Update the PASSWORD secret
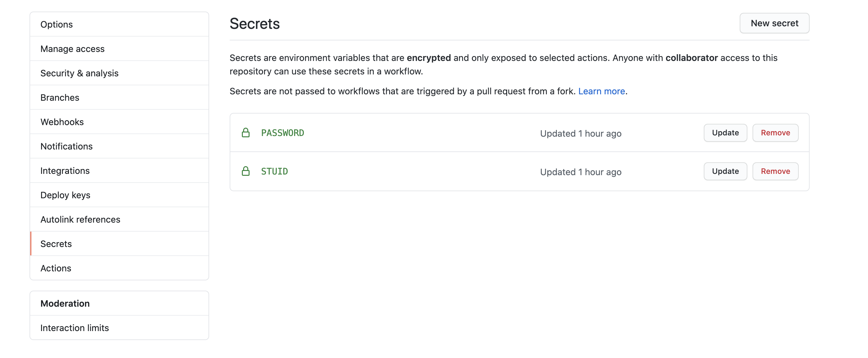 coord(725,133)
